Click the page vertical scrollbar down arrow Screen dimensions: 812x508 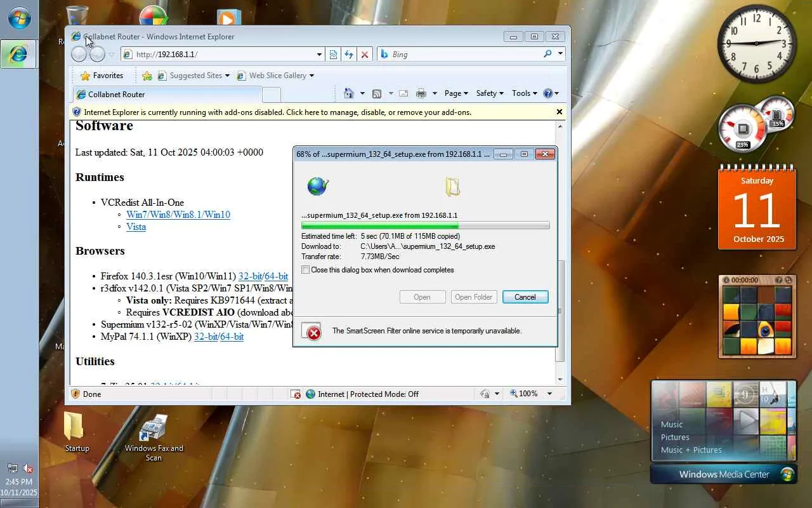560,380
